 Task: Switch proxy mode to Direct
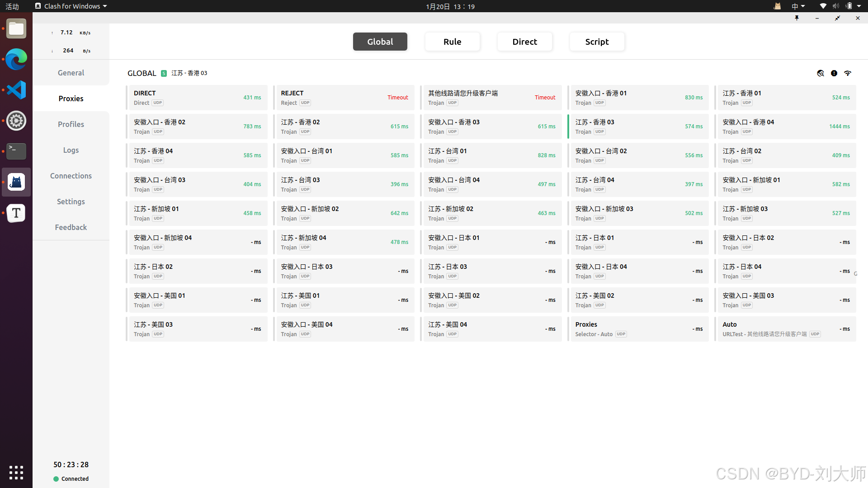point(524,42)
